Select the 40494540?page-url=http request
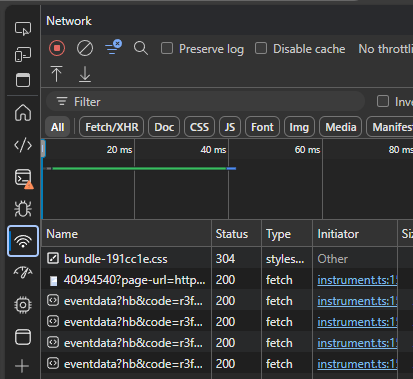 click(134, 280)
